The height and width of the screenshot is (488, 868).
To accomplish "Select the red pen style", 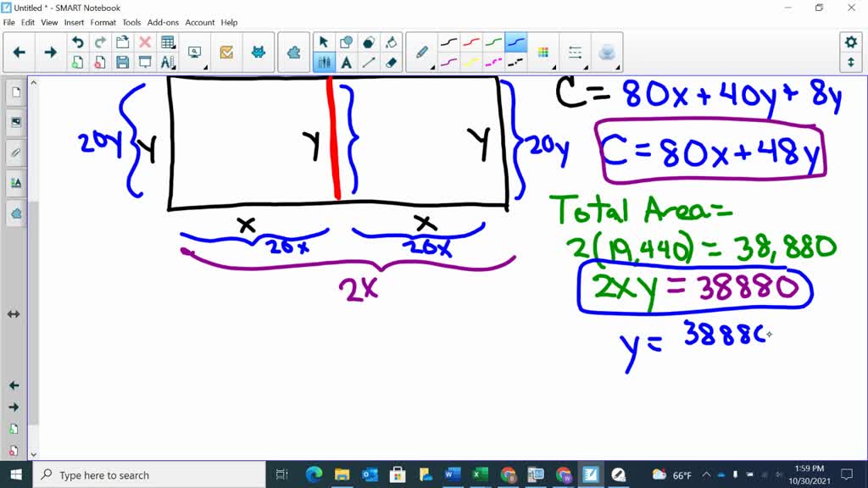I will [471, 42].
